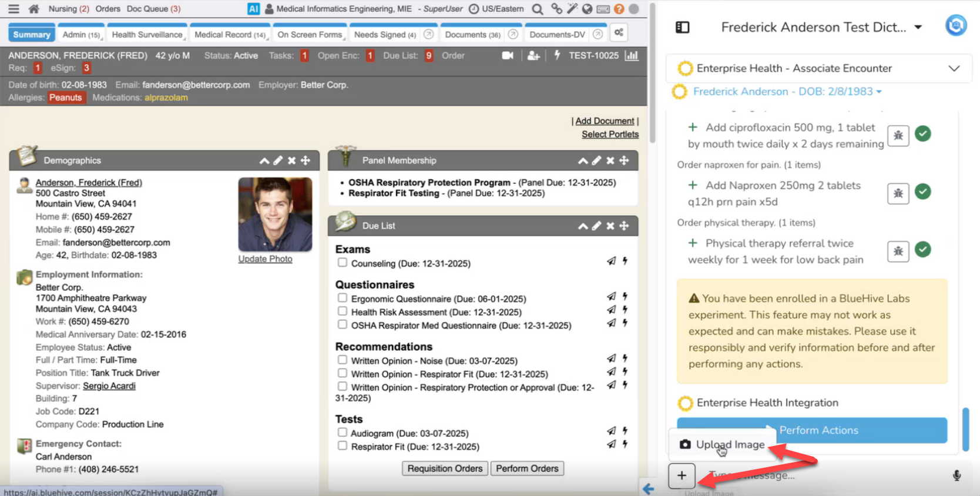This screenshot has height=496, width=980.
Task: Click the chart icon beside TEST-10025
Action: tap(632, 55)
